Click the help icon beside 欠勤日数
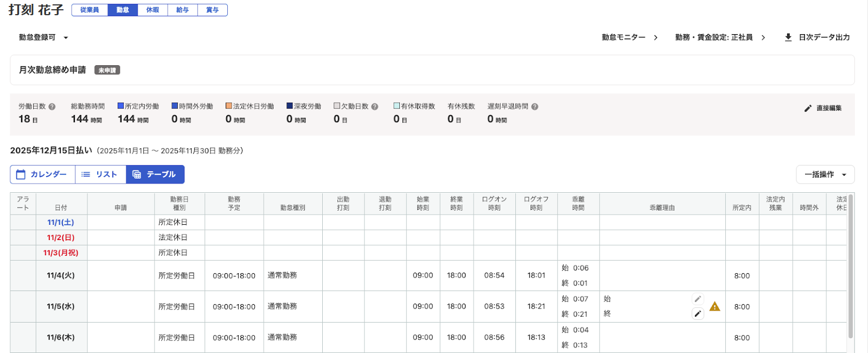 (375, 107)
